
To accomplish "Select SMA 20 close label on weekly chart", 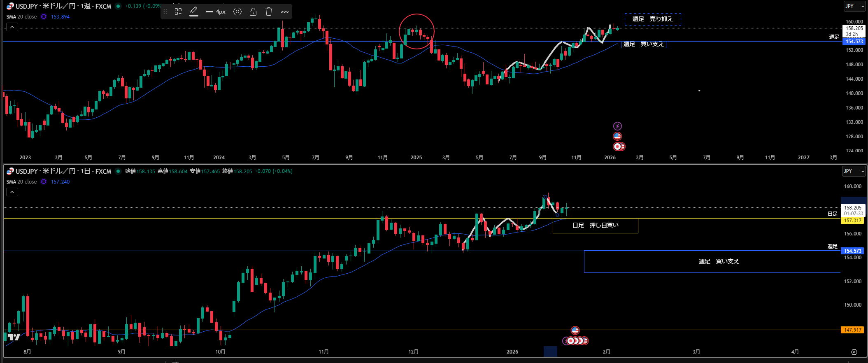I will [x=21, y=17].
